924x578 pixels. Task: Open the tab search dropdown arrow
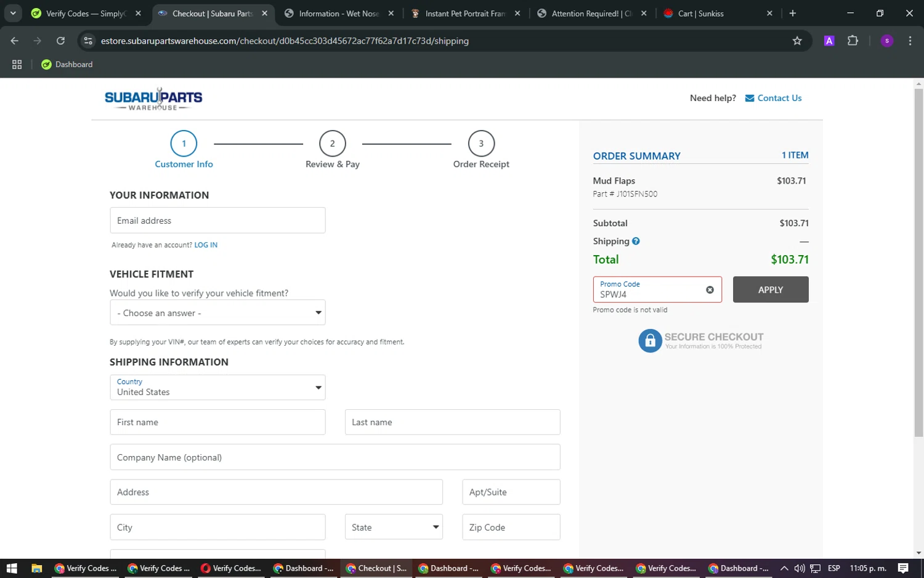click(x=13, y=13)
